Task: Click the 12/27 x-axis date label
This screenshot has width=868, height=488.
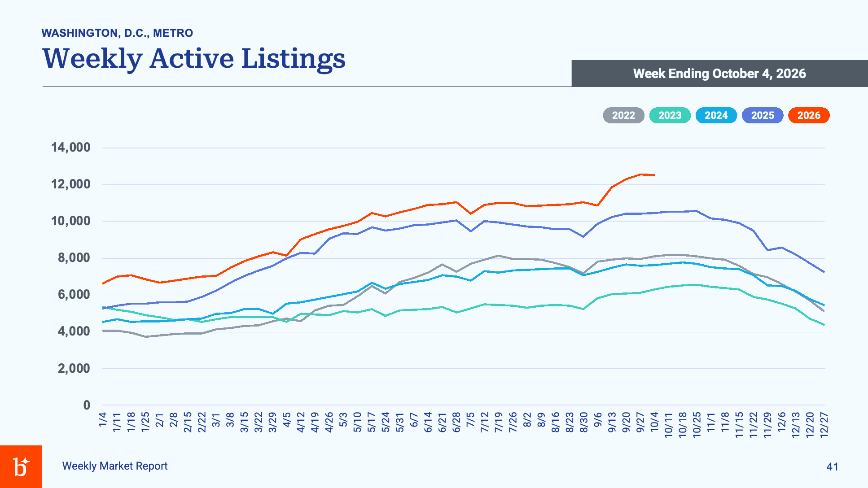Action: click(x=824, y=425)
